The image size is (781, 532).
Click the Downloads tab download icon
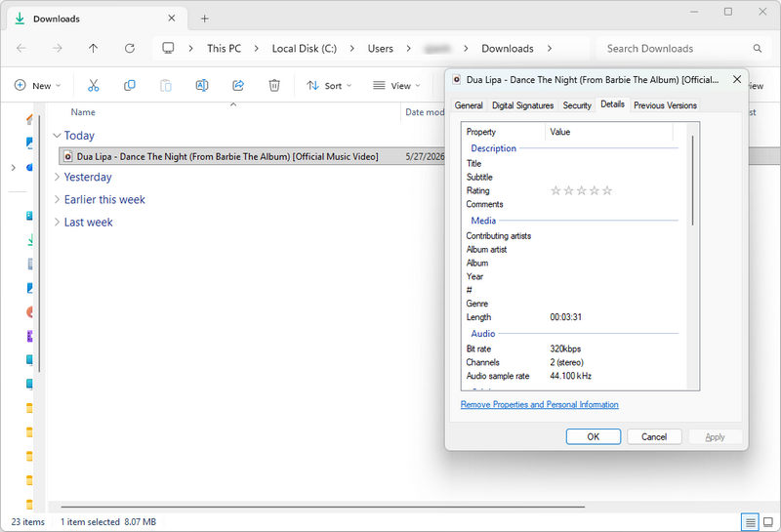20,19
